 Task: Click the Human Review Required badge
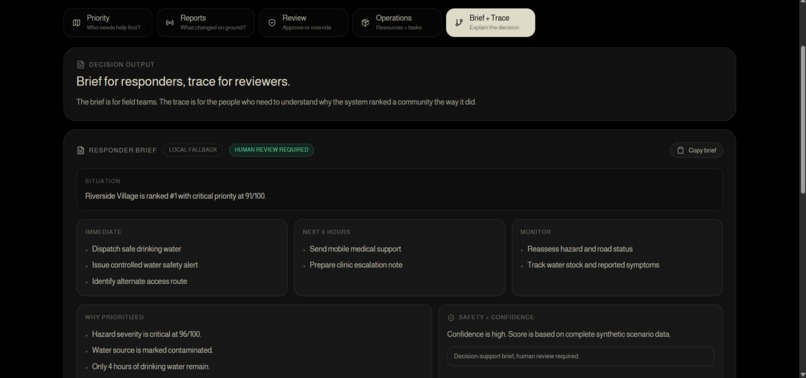pos(271,150)
